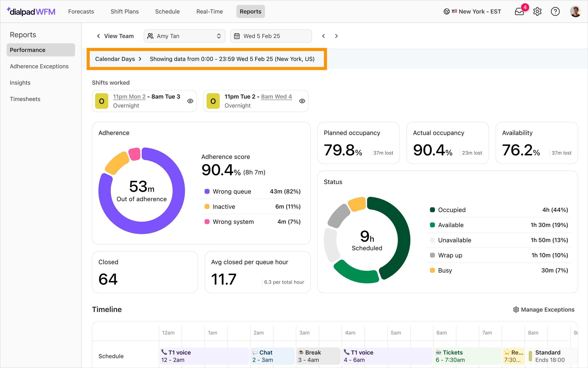This screenshot has height=368, width=588.
Task: Click the people icon beside Amy Tan
Action: point(150,36)
